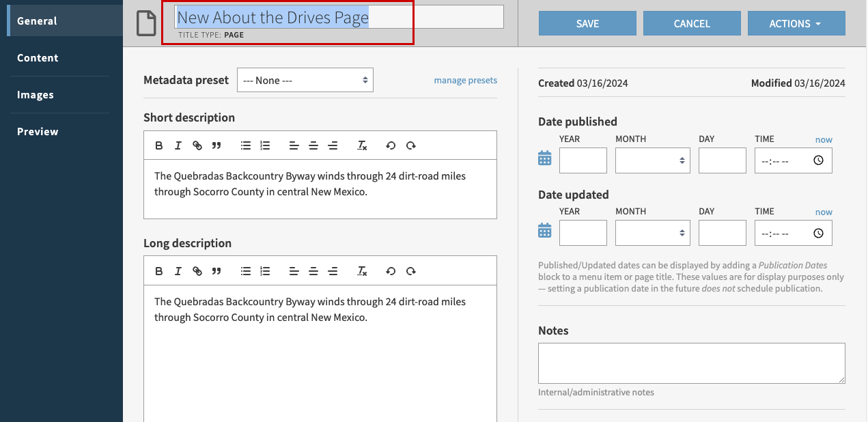Expand the Date published Month dropdown
The image size is (868, 422).
point(652,160)
